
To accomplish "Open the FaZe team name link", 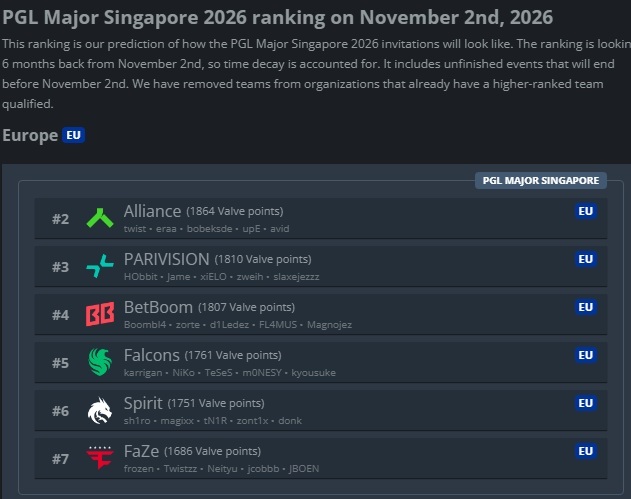I will pos(141,451).
